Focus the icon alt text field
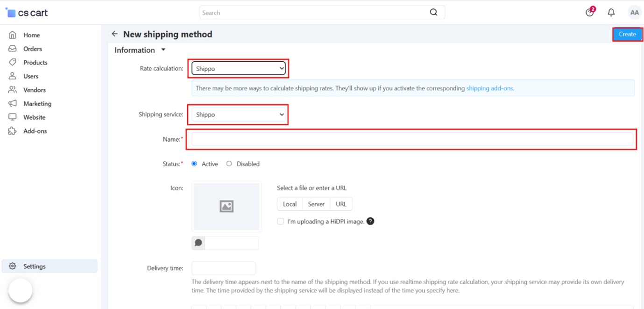 point(232,243)
